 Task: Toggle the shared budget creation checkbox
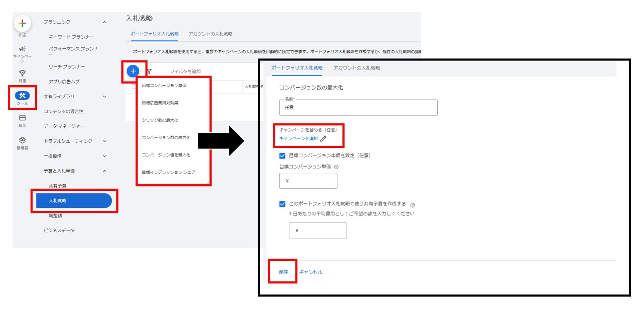tap(282, 204)
